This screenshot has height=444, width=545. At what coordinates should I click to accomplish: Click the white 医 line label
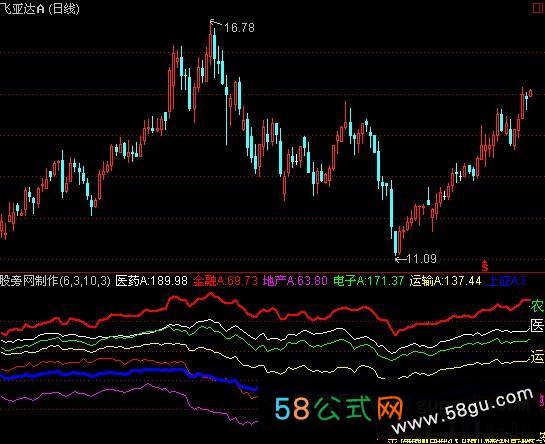(x=537, y=325)
